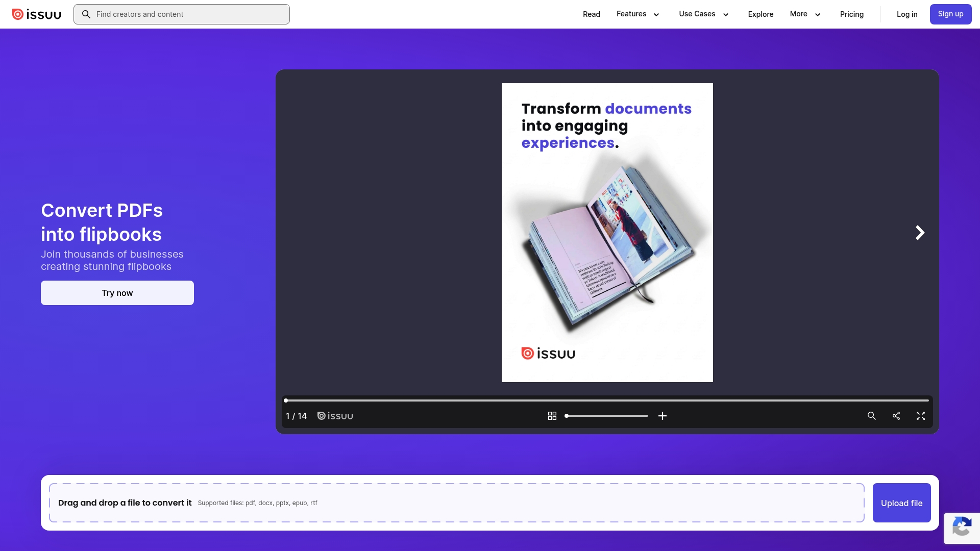The image size is (980, 551).
Task: Select Read in the navigation bar
Action: click(591, 14)
